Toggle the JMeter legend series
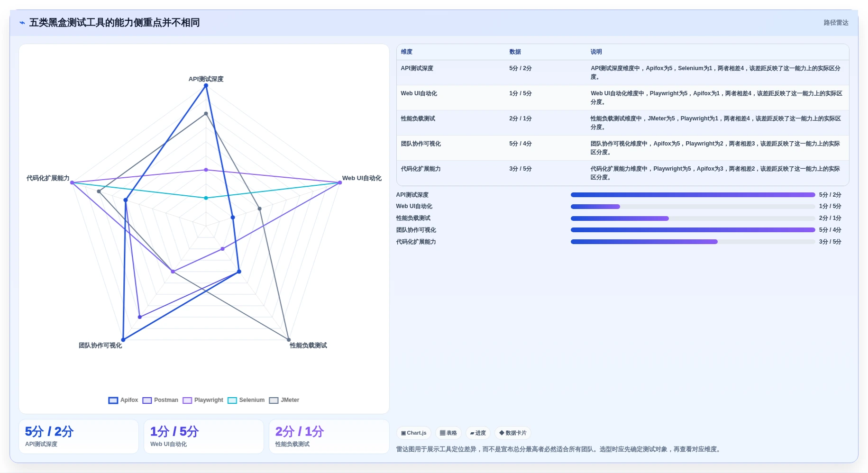The image size is (868, 473). coord(284,400)
